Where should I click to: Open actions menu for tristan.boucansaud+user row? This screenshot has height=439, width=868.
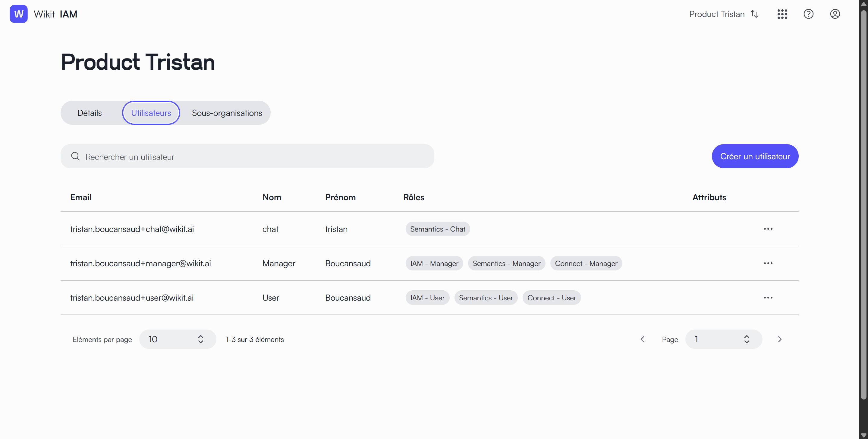pyautogui.click(x=768, y=298)
